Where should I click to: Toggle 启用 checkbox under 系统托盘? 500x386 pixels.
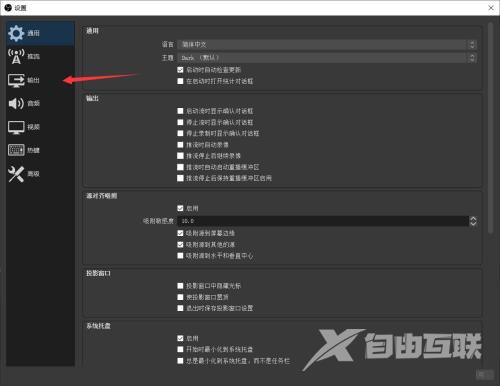180,338
